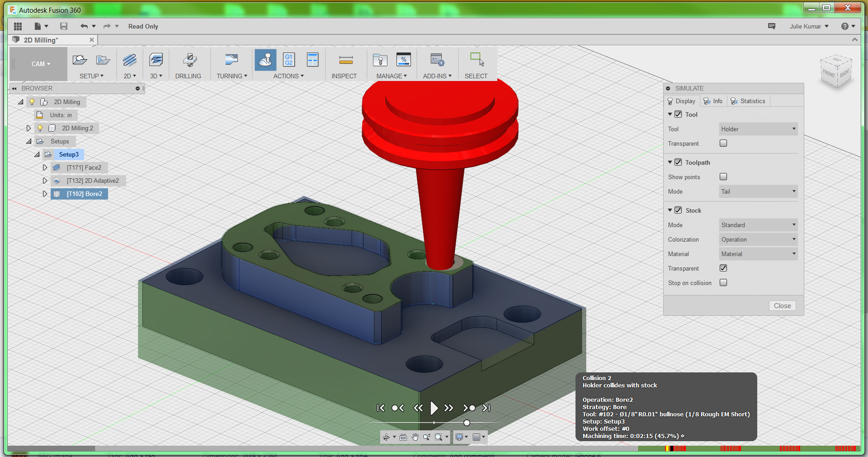Open Julie Kumar account menu
Screen dimensions: 868x457
809,26
